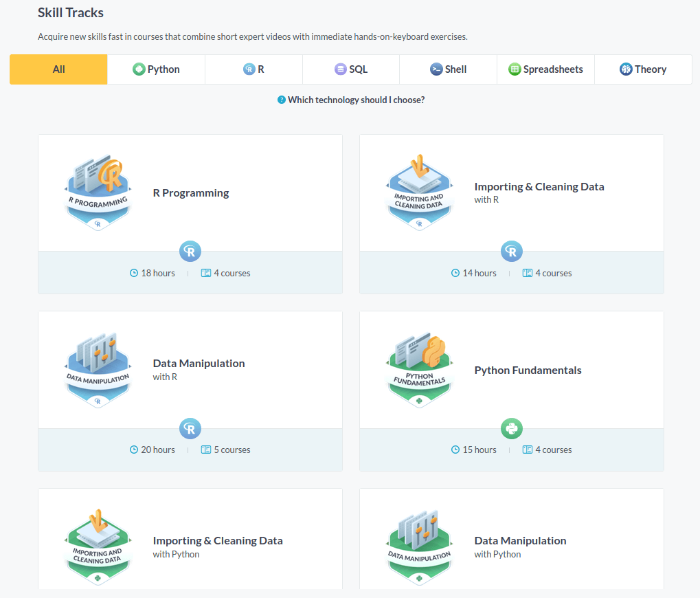The image size is (700, 598).
Task: Click the '14 hours' duration text
Action: (x=479, y=273)
